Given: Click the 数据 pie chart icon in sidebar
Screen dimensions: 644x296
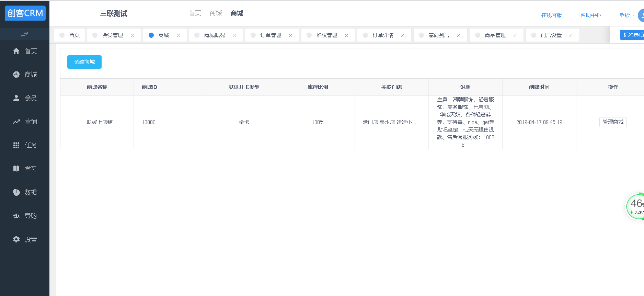Looking at the screenshot, I should (x=16, y=192).
